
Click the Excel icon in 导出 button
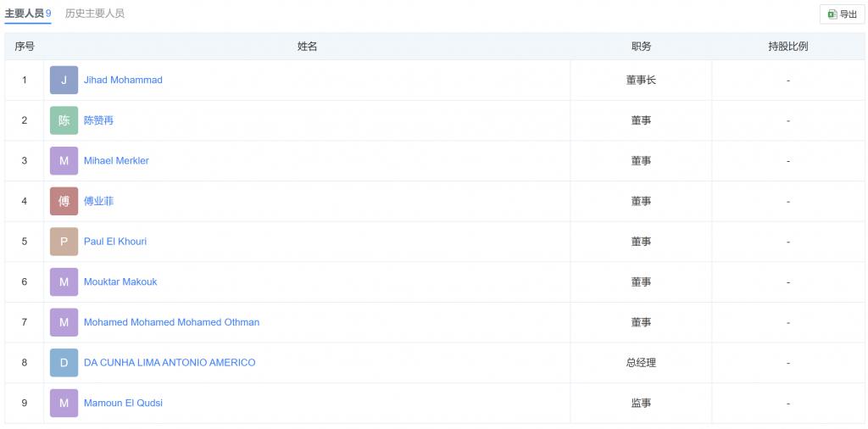pyautogui.click(x=832, y=14)
